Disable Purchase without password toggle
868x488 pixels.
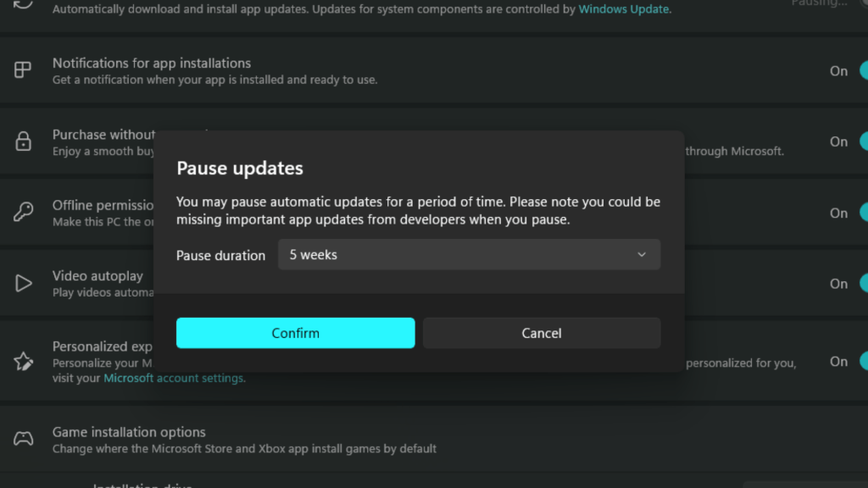click(863, 141)
